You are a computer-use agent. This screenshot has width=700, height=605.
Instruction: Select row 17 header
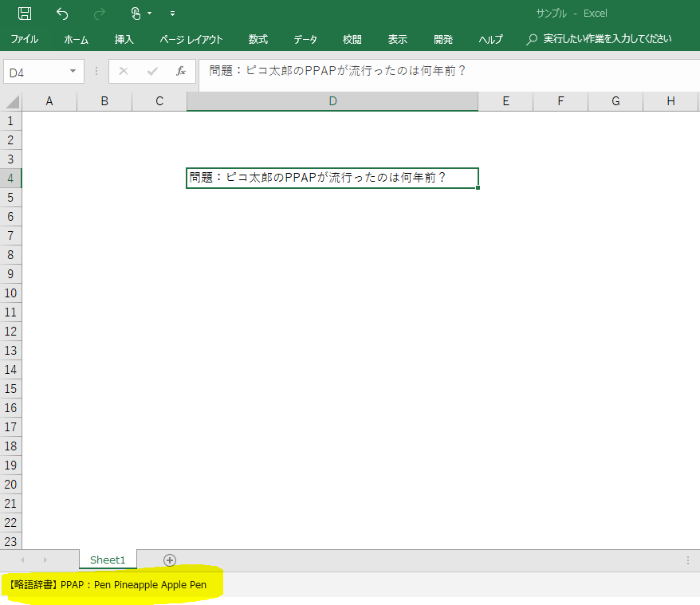point(10,427)
